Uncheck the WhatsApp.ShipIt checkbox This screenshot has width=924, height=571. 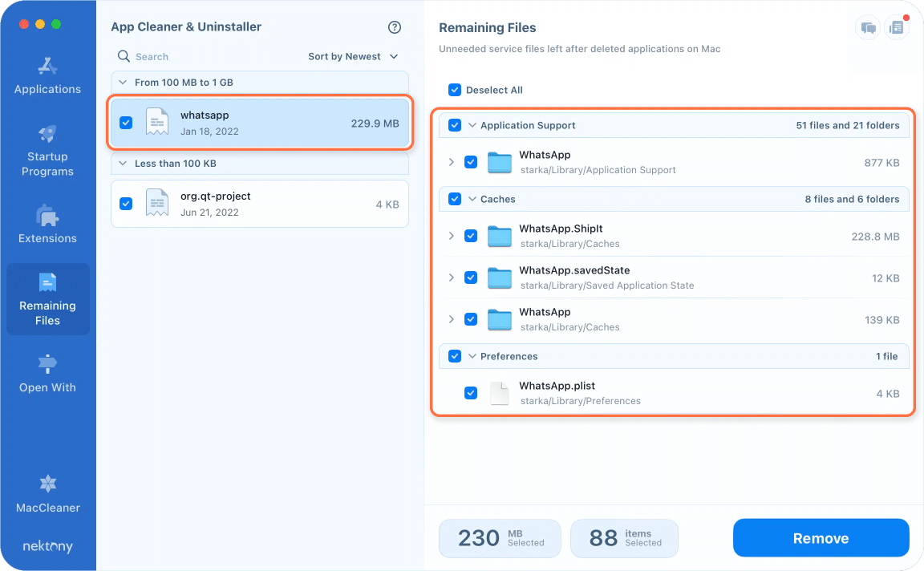click(x=471, y=236)
